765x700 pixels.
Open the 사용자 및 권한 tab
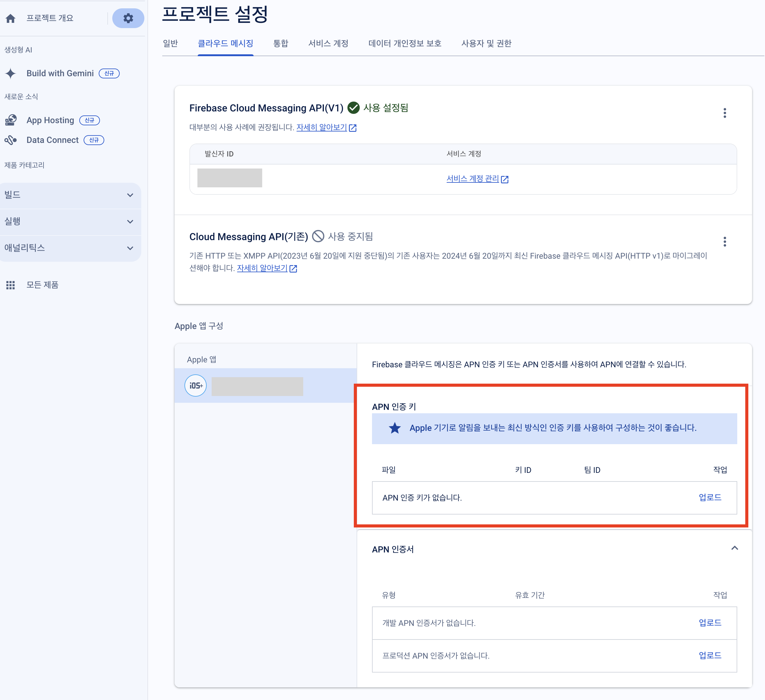pyautogui.click(x=486, y=44)
